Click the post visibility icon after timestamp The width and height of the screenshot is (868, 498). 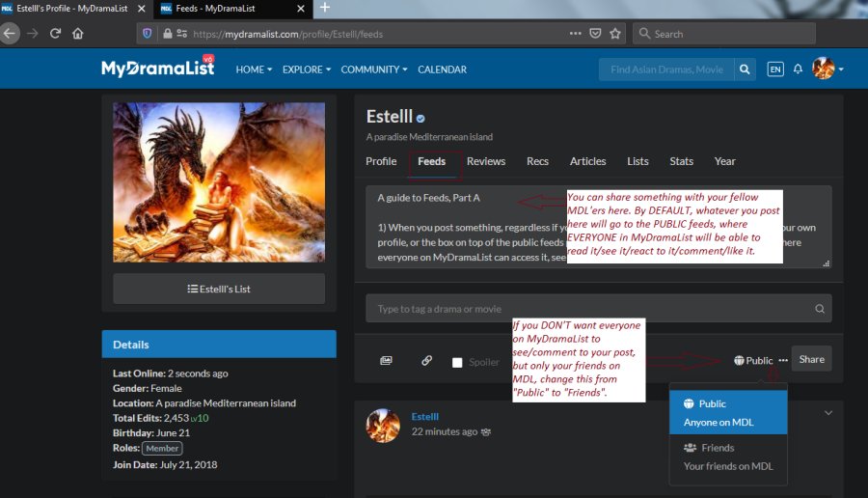tap(486, 432)
